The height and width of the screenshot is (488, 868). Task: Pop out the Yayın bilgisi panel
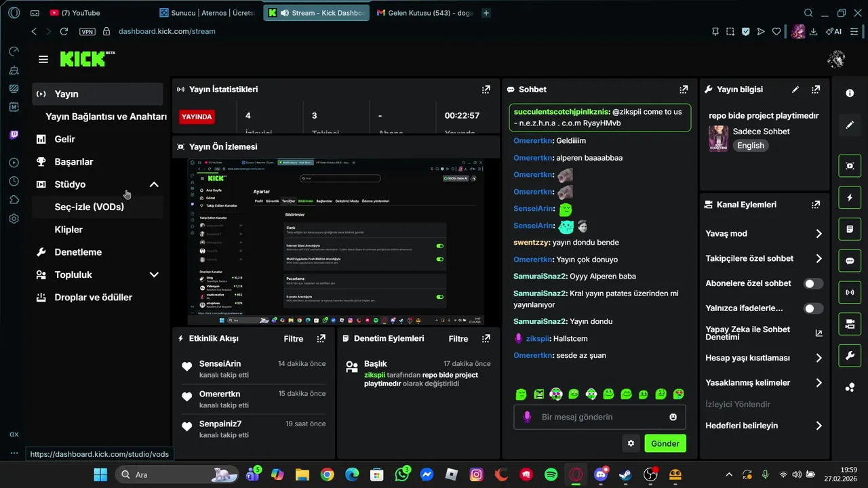point(816,89)
